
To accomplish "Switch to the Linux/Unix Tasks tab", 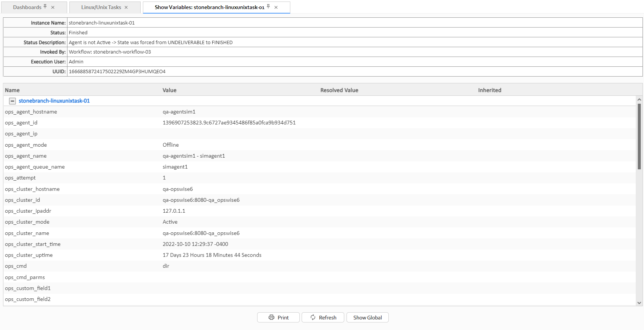I will (x=101, y=8).
